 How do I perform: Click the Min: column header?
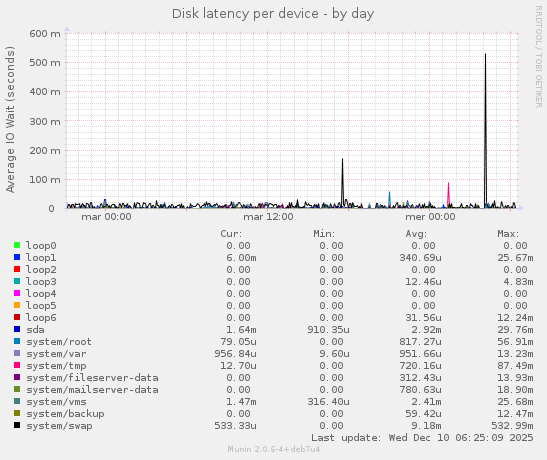(x=324, y=233)
